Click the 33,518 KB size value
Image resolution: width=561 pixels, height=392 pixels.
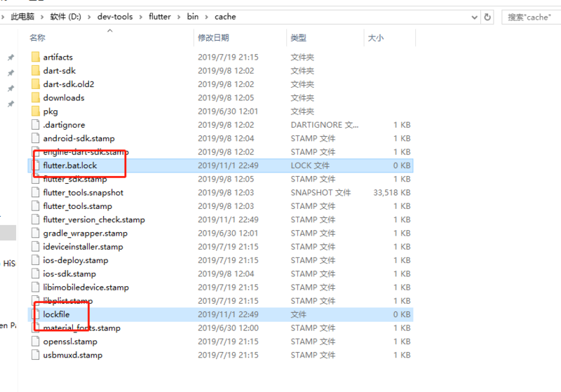coord(392,192)
